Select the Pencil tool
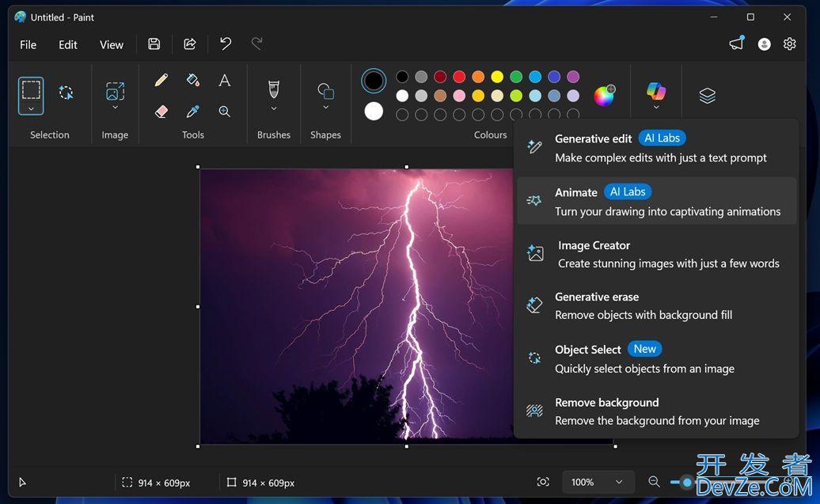The width and height of the screenshot is (820, 504). 161,80
